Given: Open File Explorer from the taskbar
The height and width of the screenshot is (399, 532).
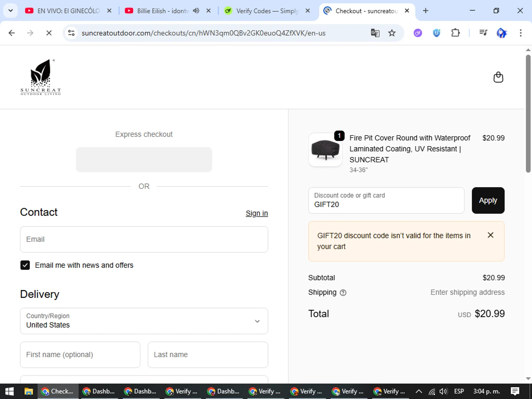Looking at the screenshot, I should pos(28,391).
